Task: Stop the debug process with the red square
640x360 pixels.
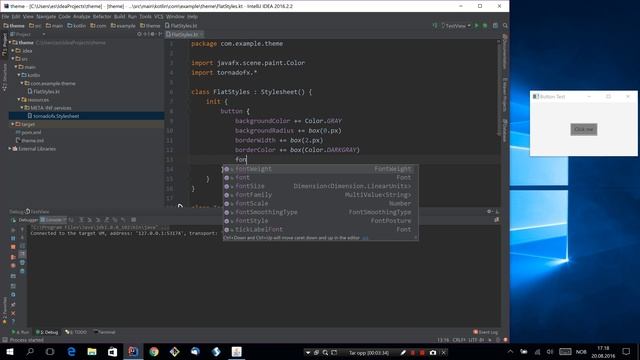Action: (13, 247)
